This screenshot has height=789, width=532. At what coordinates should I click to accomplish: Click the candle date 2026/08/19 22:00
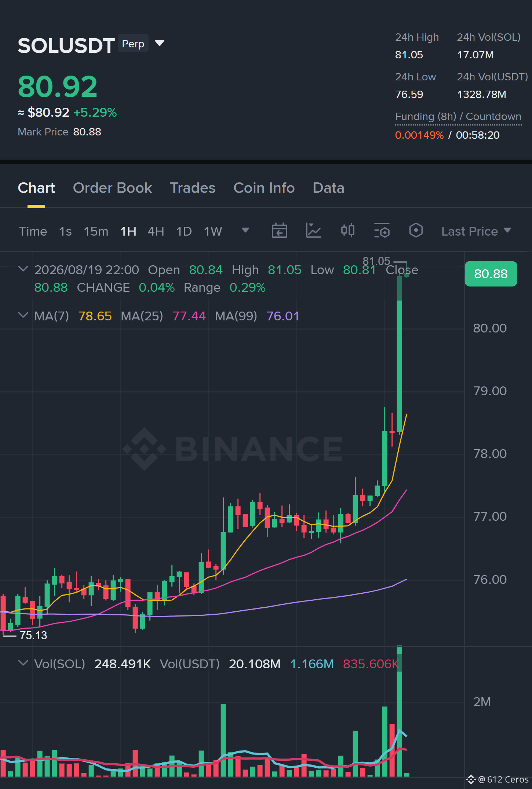[x=87, y=270]
